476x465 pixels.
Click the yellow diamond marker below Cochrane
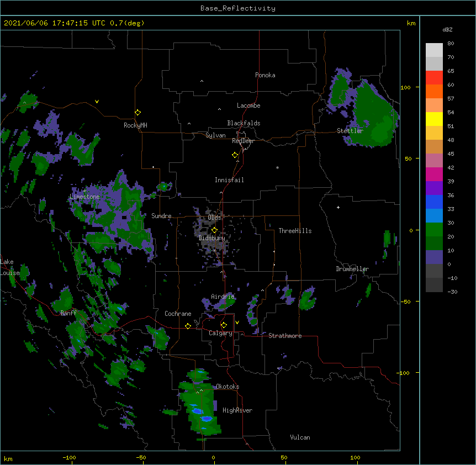point(188,326)
